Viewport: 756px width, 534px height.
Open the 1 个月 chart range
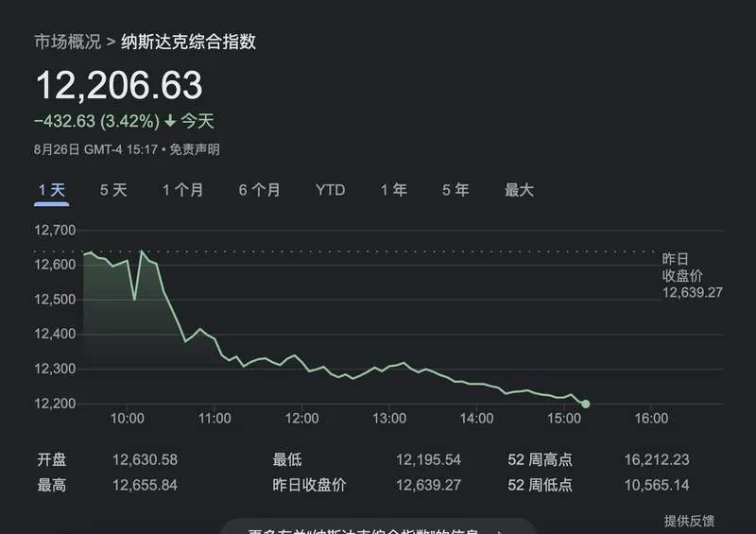[182, 190]
